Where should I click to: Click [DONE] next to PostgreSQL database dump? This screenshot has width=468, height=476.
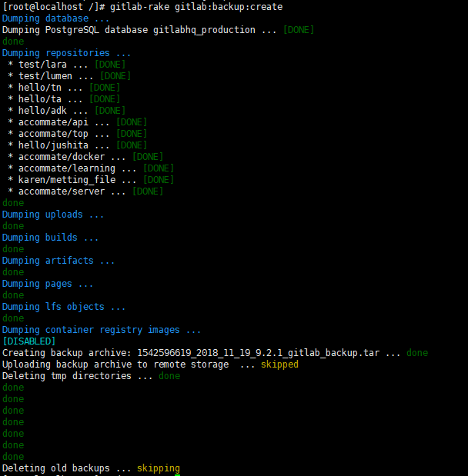pyautogui.click(x=299, y=30)
